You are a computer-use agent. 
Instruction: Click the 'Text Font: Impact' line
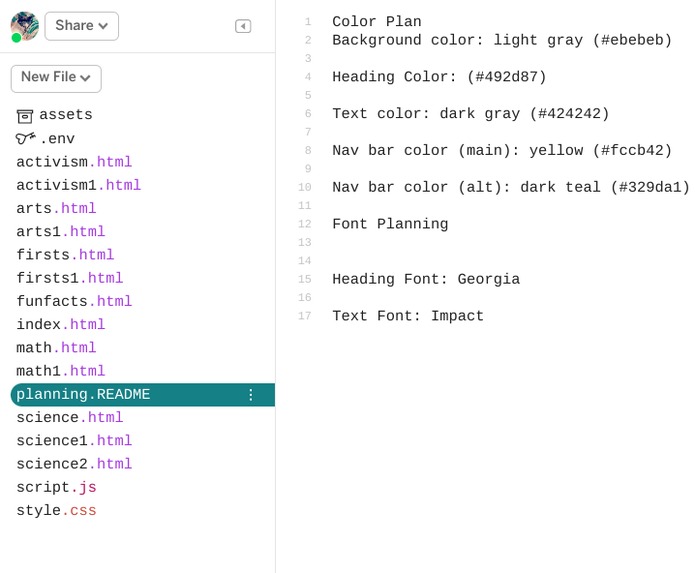tap(408, 316)
